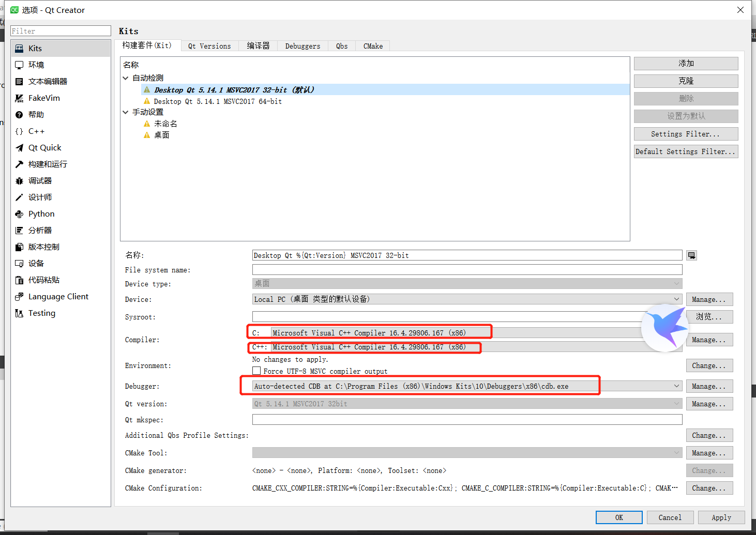Screen dimensions: 756x535
Task: Click the kit icon button beside name field
Action: [691, 255]
